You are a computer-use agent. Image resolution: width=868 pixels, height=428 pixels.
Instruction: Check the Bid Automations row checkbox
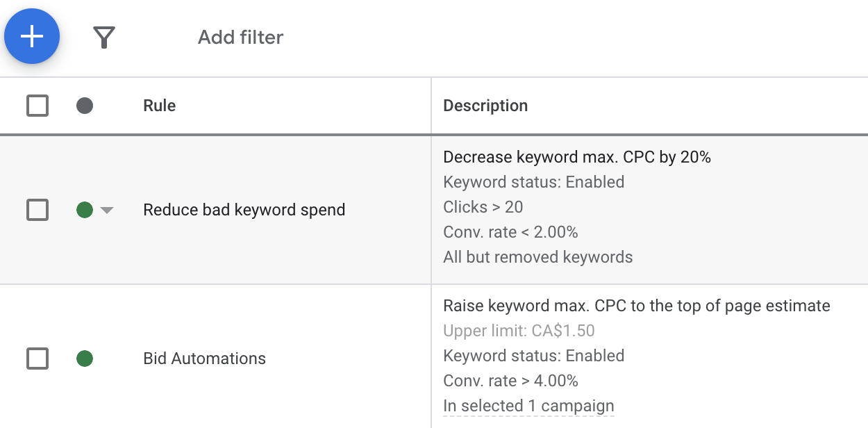pyautogui.click(x=37, y=359)
